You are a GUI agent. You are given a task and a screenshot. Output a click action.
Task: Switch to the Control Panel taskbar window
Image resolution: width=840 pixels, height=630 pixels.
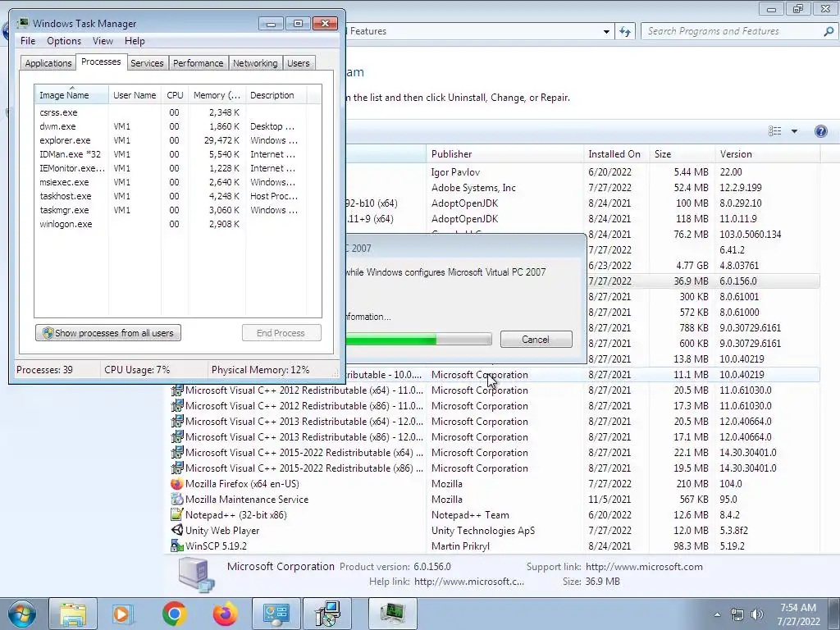(x=276, y=614)
